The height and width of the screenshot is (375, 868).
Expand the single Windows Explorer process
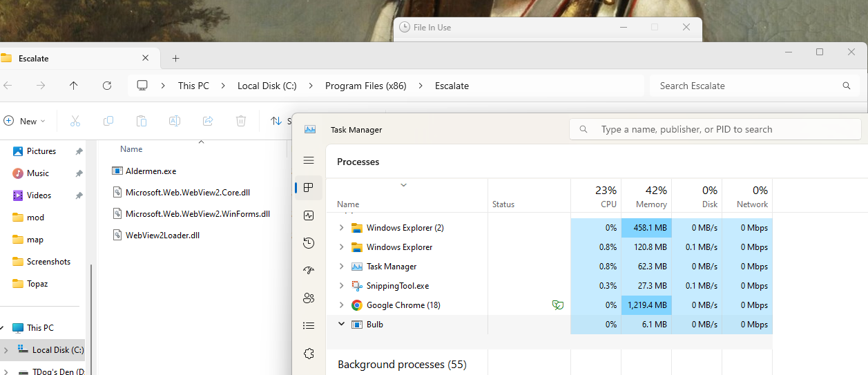[x=341, y=247]
